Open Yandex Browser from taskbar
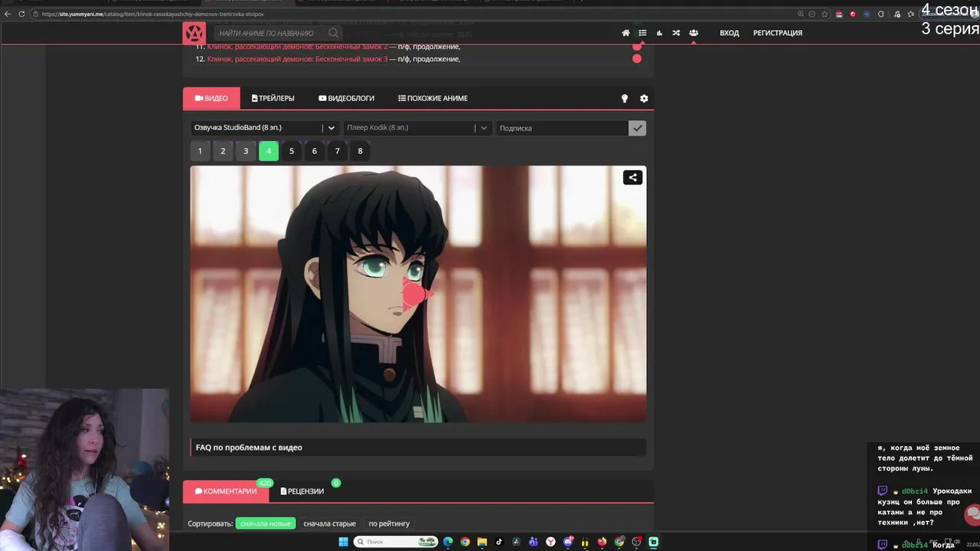This screenshot has height=551, width=980. click(x=550, y=542)
